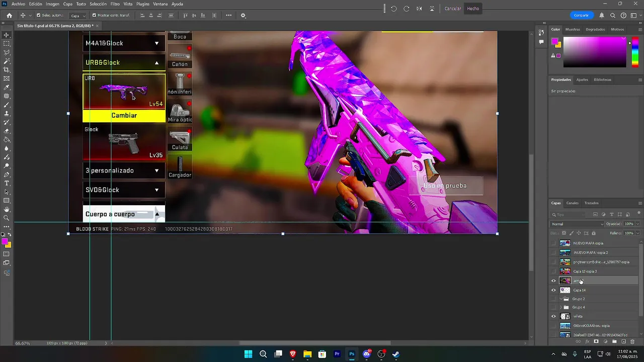Click the Compartir button
Image resolution: width=644 pixels, height=362 pixels.
pyautogui.click(x=581, y=15)
